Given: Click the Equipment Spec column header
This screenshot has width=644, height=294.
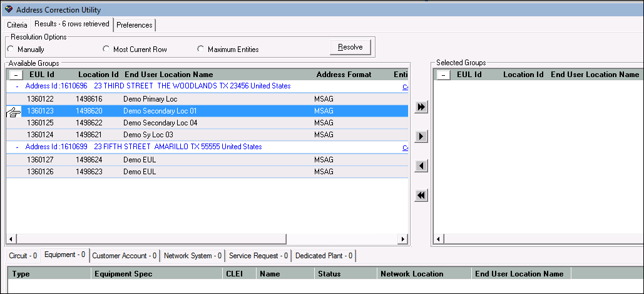Looking at the screenshot, I should (156, 274).
